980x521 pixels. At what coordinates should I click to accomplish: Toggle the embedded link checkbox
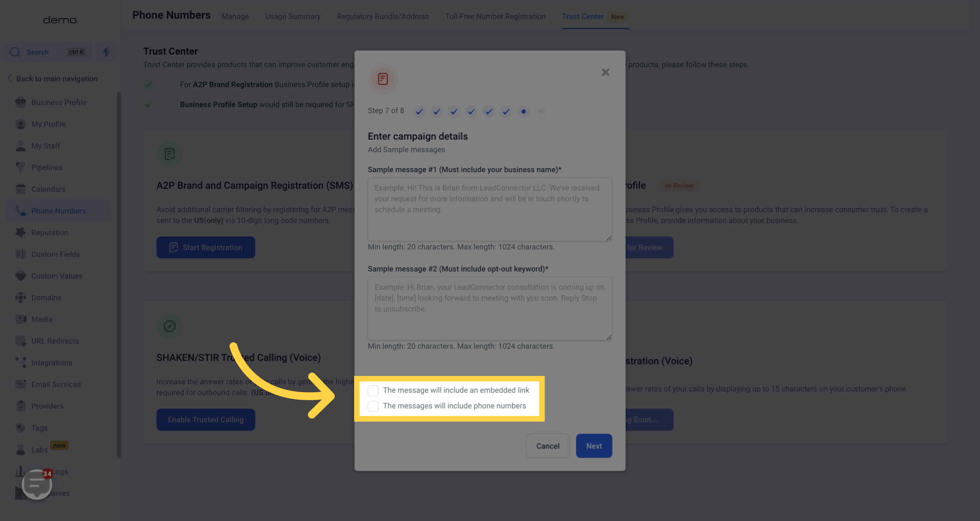(x=373, y=390)
